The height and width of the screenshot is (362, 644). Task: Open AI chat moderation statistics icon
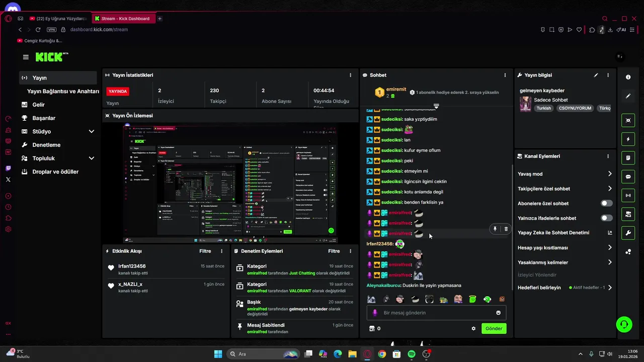tap(610, 233)
